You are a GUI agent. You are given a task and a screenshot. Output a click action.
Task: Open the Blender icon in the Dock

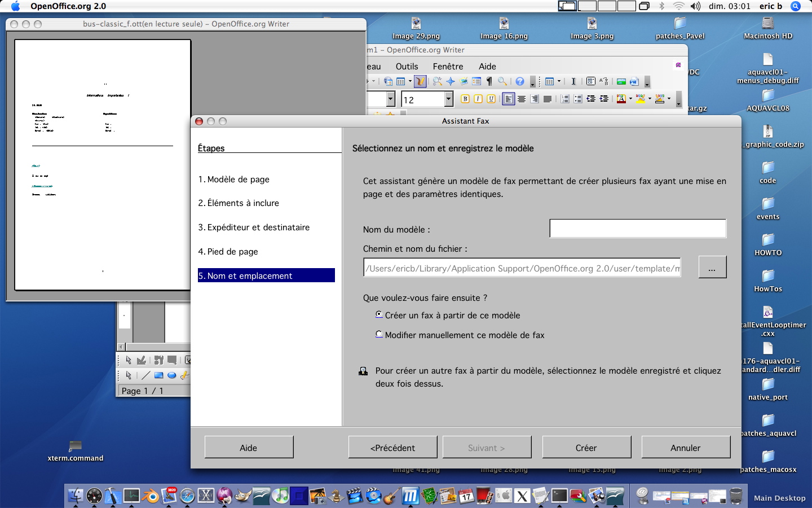click(x=151, y=496)
